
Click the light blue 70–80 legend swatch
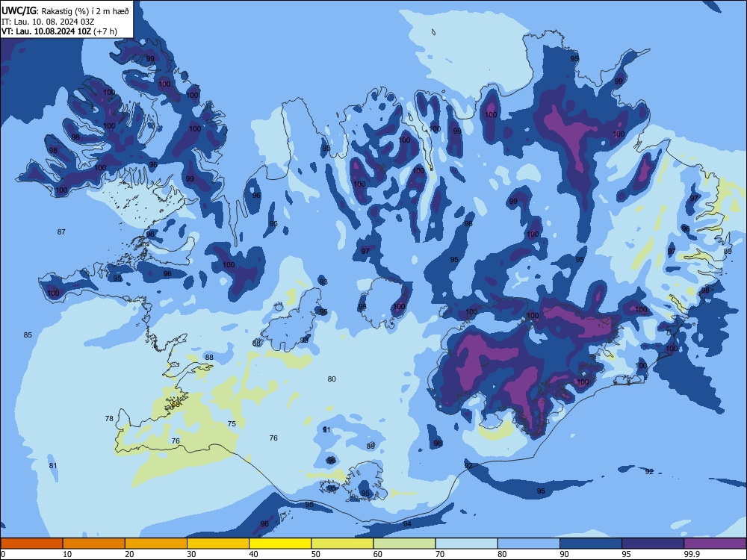coord(466,544)
